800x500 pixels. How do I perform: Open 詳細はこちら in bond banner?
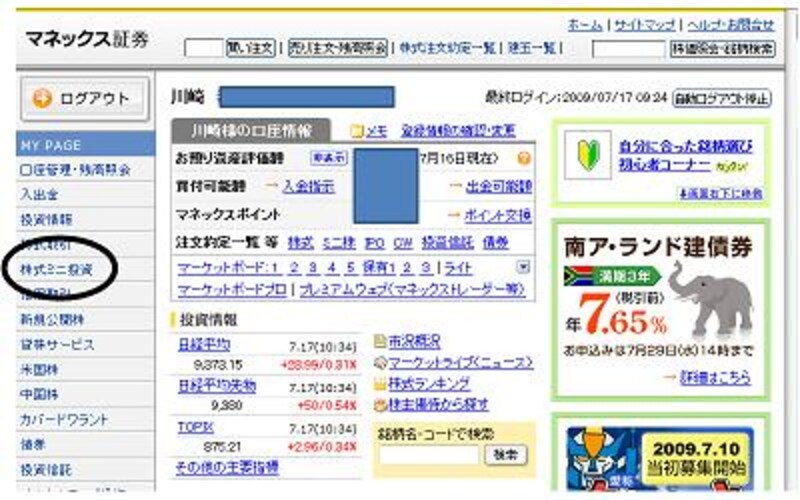pos(715,378)
